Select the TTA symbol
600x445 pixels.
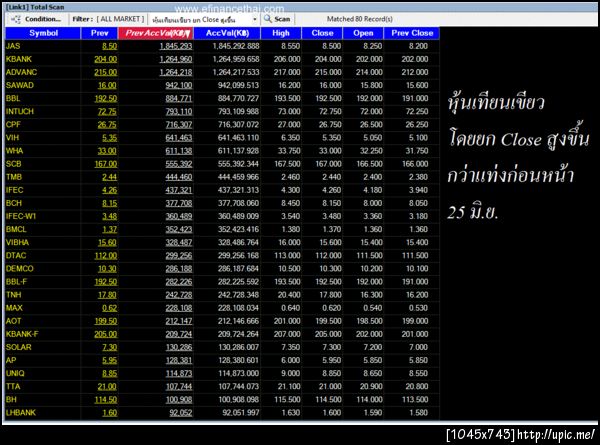pos(13,386)
